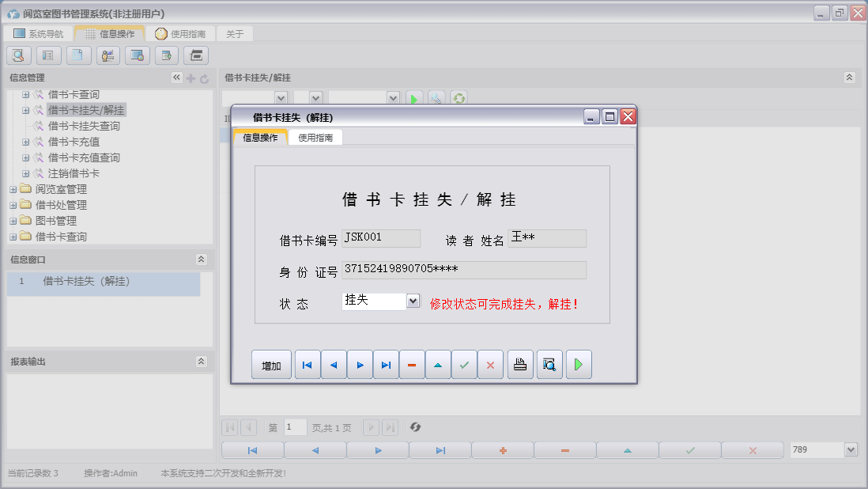Click the new document toolbar icon
This screenshot has width=868, height=489.
click(x=77, y=55)
